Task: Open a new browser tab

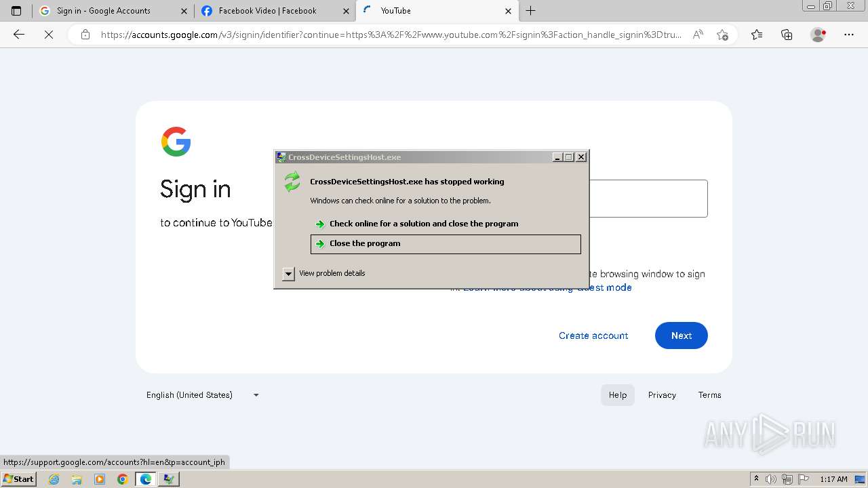Action: click(531, 11)
